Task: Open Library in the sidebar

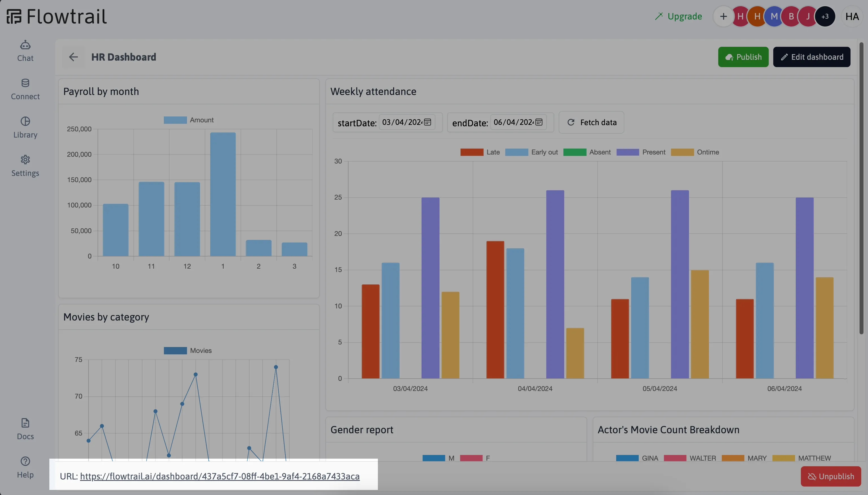Action: 25,128
